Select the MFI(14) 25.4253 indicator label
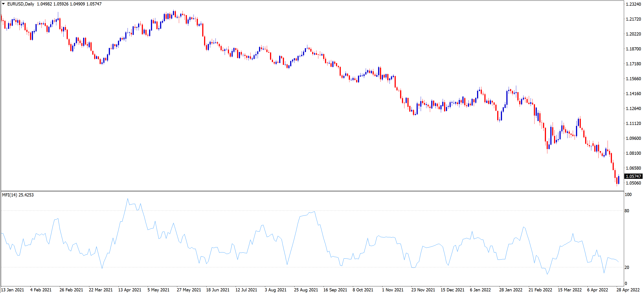The image size is (644, 293). click(x=18, y=195)
